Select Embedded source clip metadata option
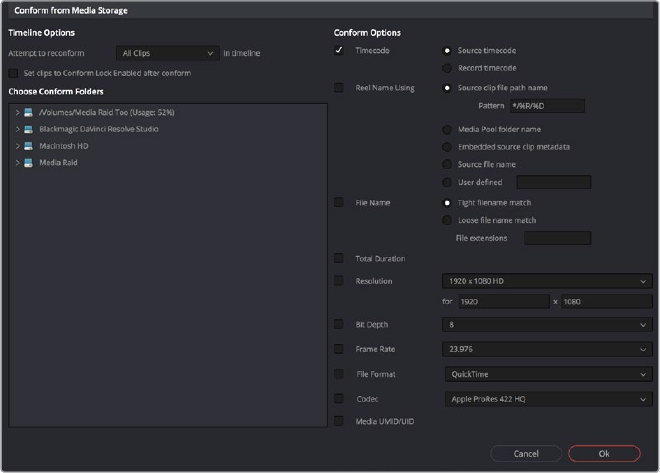Image resolution: width=660 pixels, height=473 pixels. tap(446, 147)
